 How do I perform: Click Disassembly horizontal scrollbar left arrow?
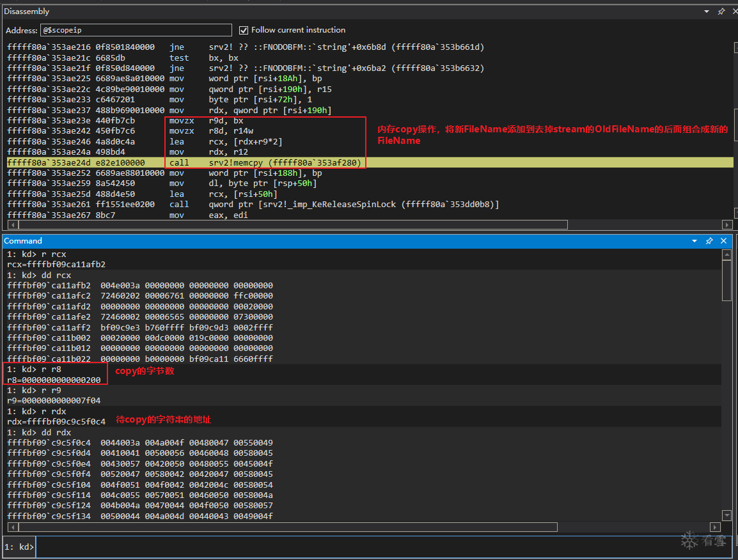[x=12, y=225]
